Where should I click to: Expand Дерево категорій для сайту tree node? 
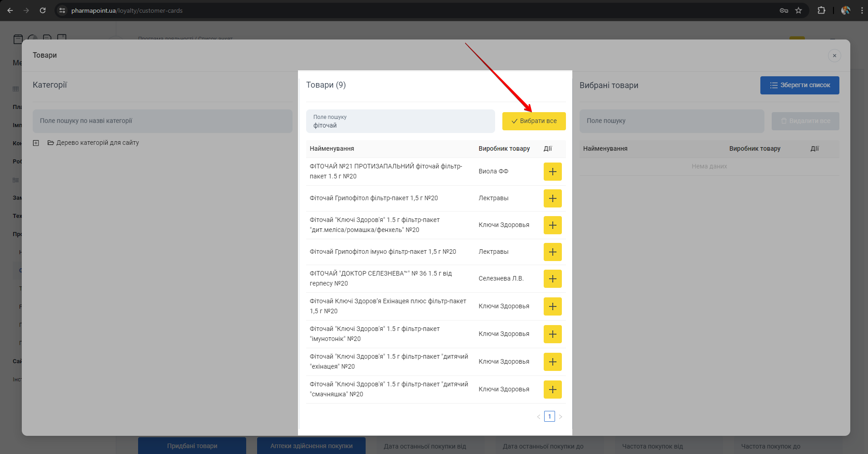(x=36, y=143)
